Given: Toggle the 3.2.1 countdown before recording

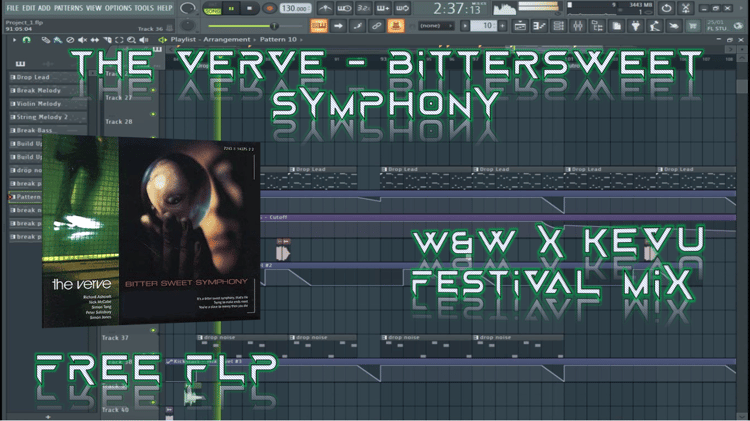Looking at the screenshot, I should tap(364, 9).
